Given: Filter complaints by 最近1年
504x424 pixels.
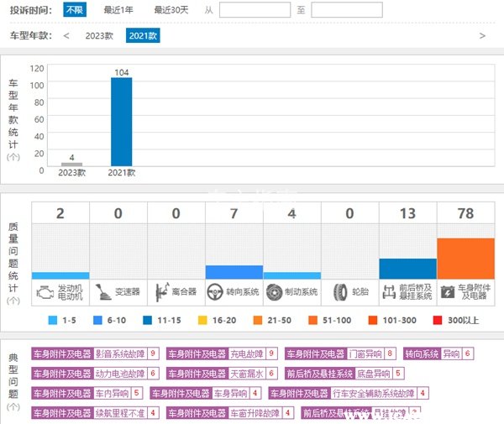Looking at the screenshot, I should [118, 10].
